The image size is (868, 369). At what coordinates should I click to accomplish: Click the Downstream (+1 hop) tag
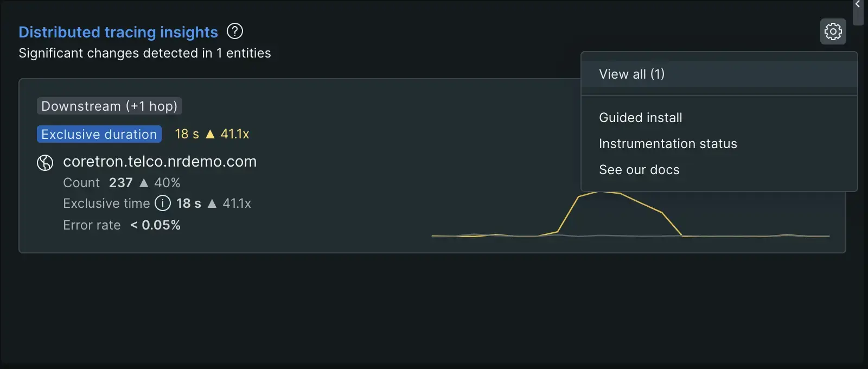tap(109, 106)
